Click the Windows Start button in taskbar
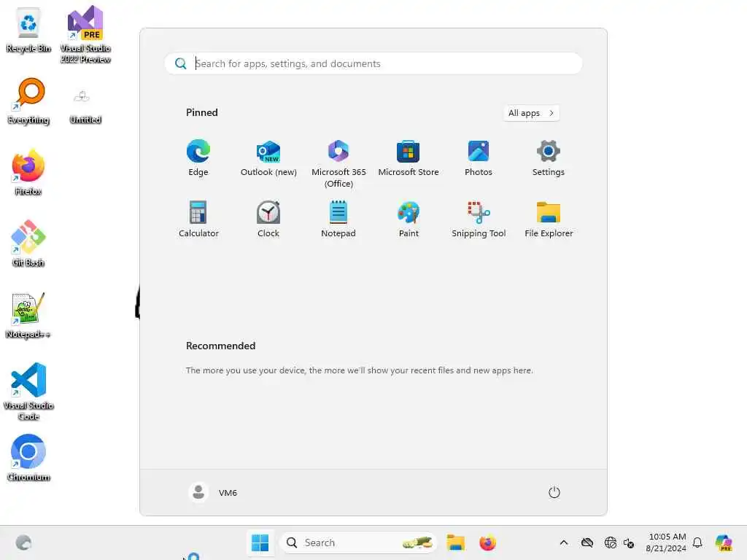The width and height of the screenshot is (747, 560). [x=260, y=542]
